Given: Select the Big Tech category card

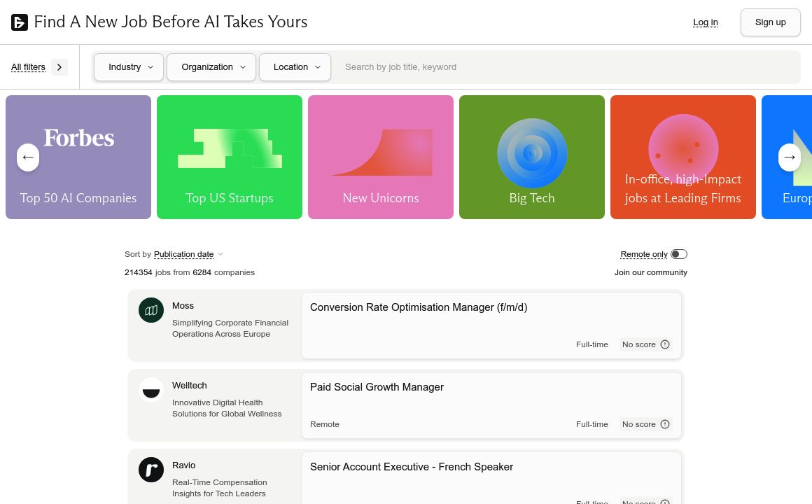Looking at the screenshot, I should 532,157.
